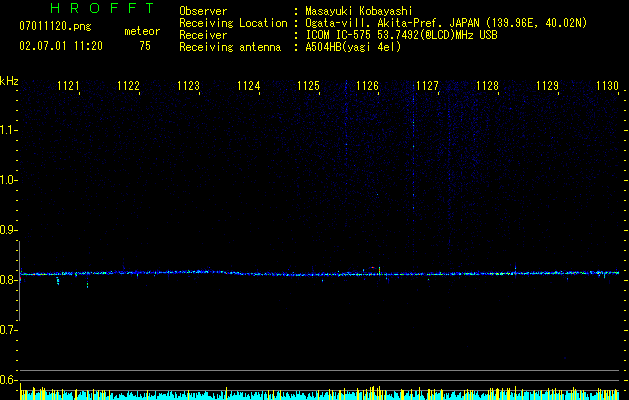This screenshot has width=629, height=400.
Task: Click the 1126 time marker
Action: (367, 86)
